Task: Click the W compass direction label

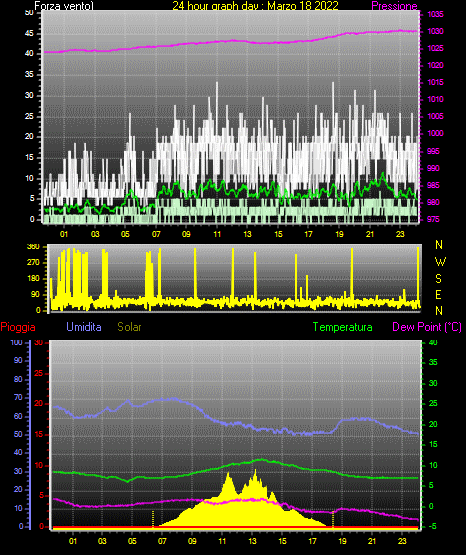Action: [x=440, y=262]
